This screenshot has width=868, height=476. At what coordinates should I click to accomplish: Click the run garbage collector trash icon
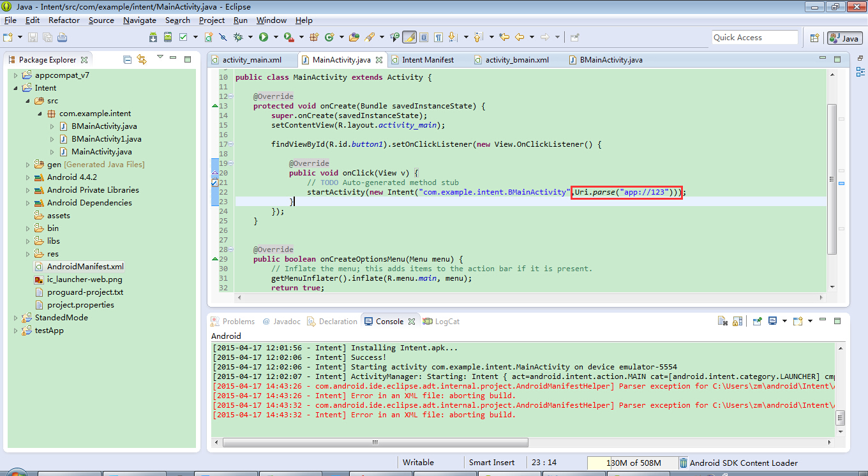683,463
